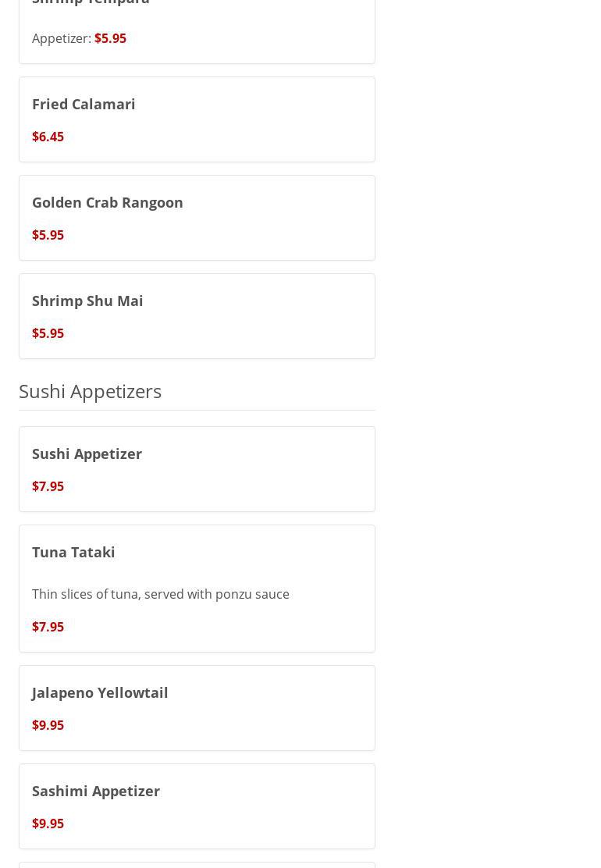Select the Shrimp Tempura 'Appetizer:' size label
The height and width of the screenshot is (868, 601).
[x=61, y=38]
